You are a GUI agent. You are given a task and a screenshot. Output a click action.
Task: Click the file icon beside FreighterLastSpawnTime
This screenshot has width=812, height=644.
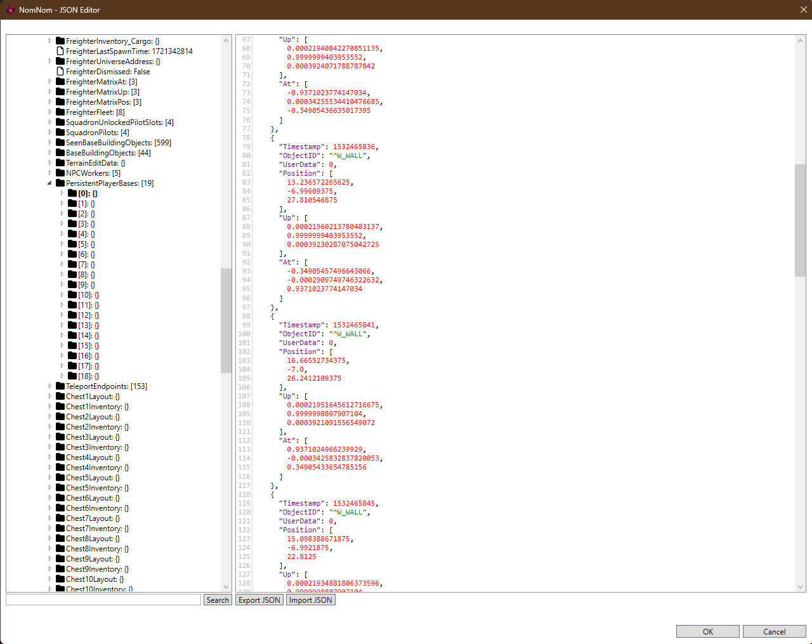point(60,51)
